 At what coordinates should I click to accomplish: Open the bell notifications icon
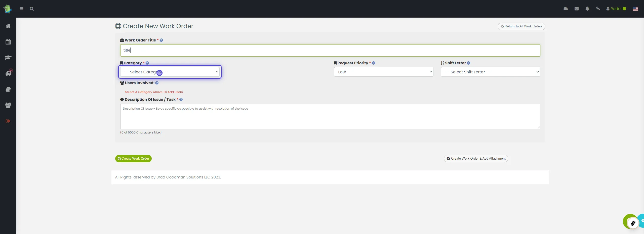[x=587, y=9]
